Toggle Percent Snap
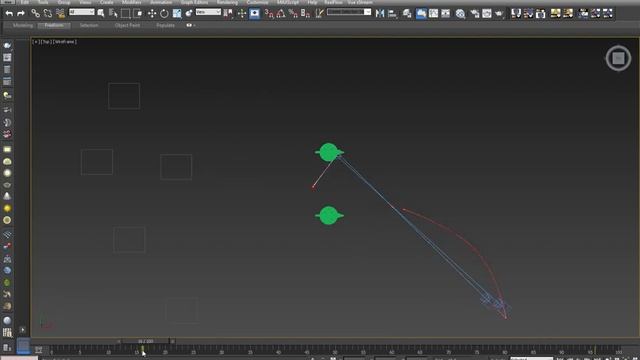 [x=293, y=14]
